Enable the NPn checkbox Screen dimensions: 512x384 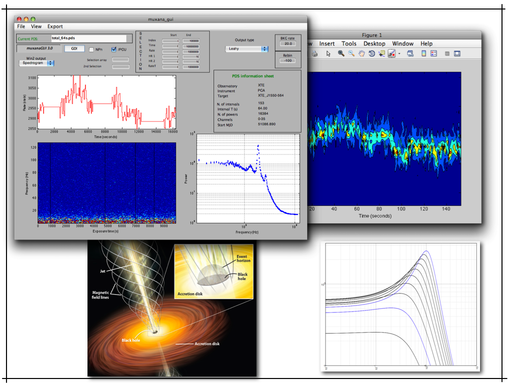click(x=91, y=49)
